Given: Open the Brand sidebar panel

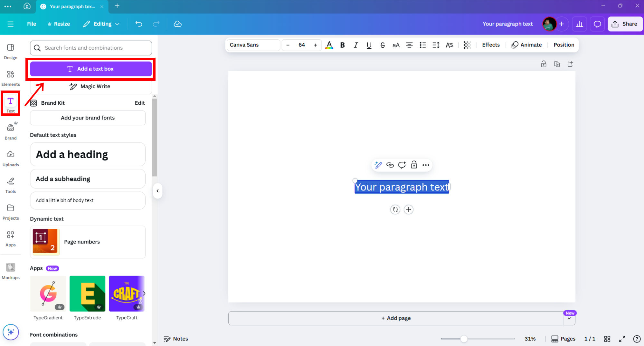Looking at the screenshot, I should (11, 132).
